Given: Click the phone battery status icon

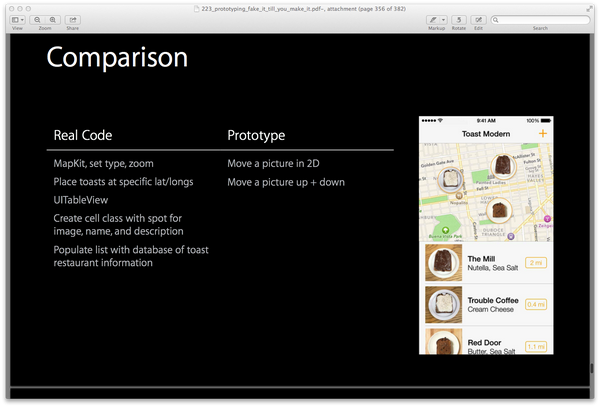Looking at the screenshot, I should point(546,120).
